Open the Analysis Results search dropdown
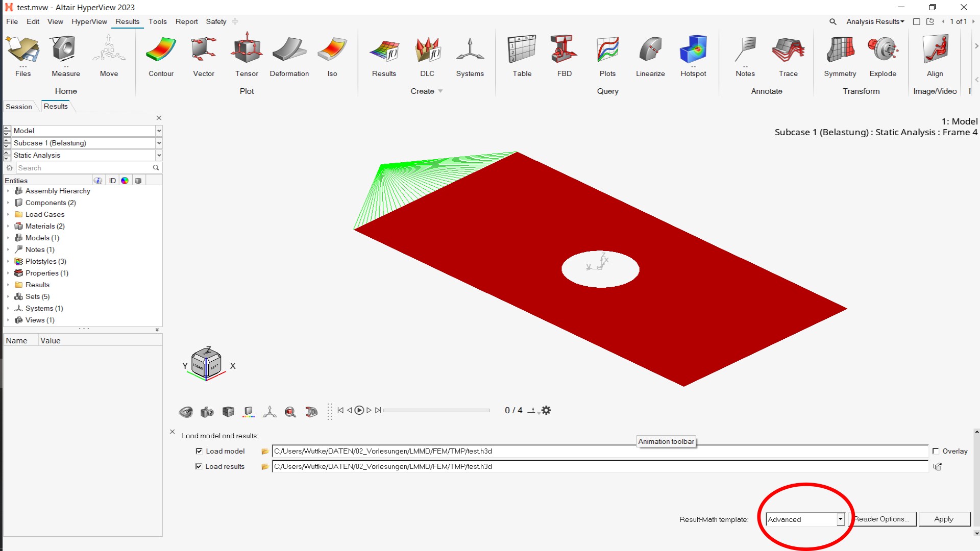Screen dimensions: 980x551 (875, 21)
